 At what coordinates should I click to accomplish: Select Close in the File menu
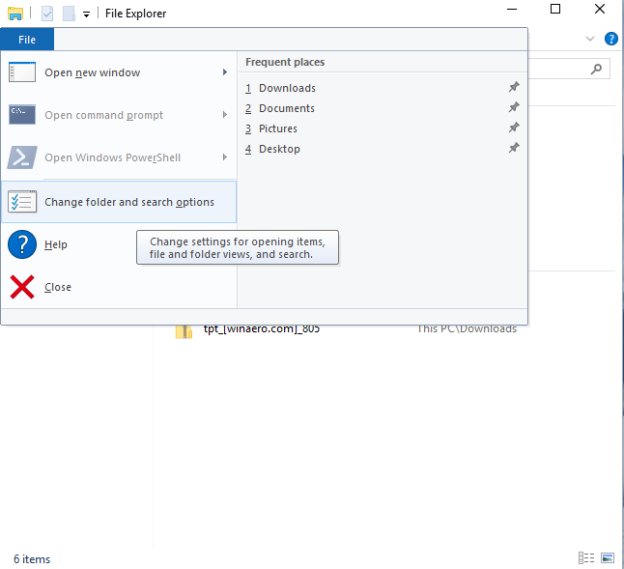[x=119, y=287]
